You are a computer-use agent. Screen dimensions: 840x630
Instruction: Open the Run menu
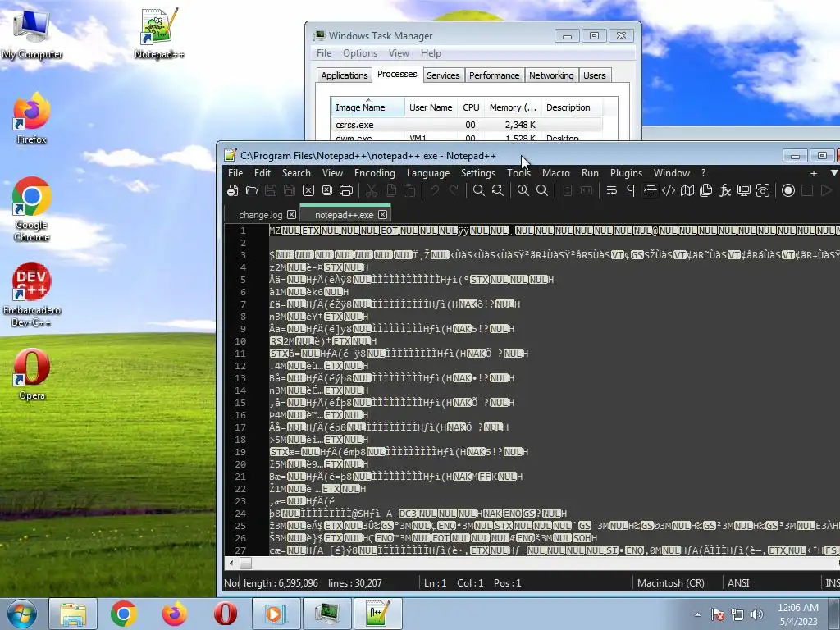click(590, 173)
